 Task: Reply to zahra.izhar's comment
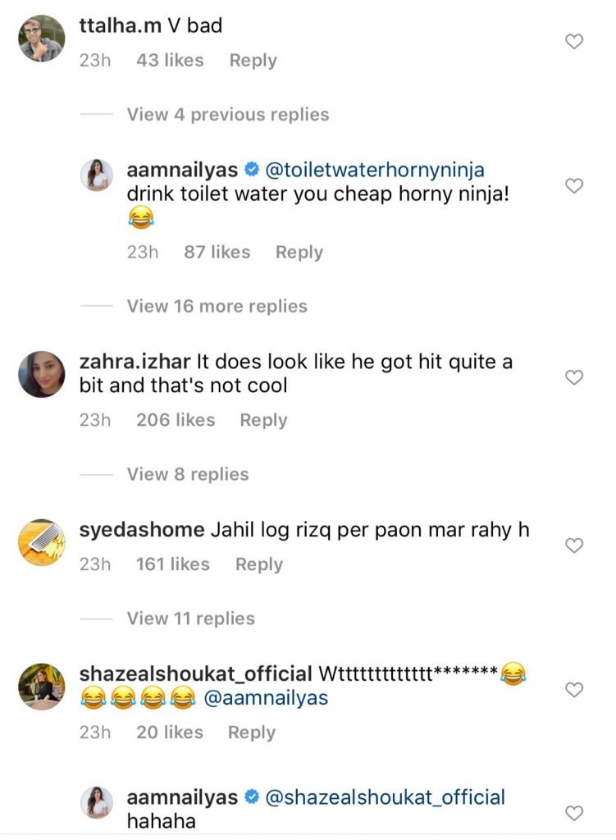tap(263, 420)
